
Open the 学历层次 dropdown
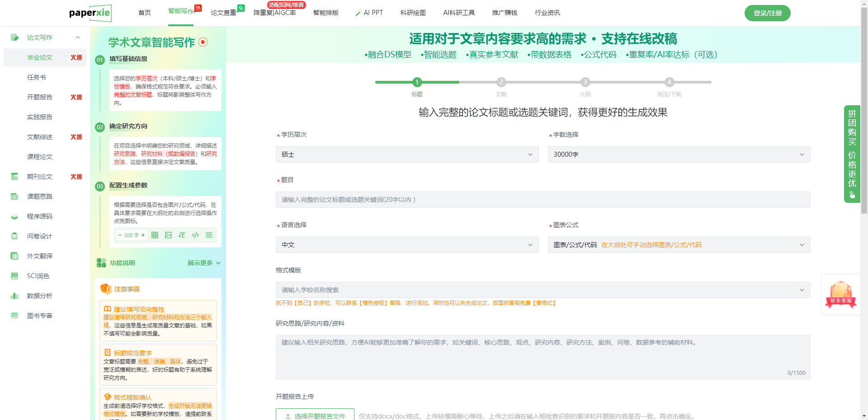point(406,154)
